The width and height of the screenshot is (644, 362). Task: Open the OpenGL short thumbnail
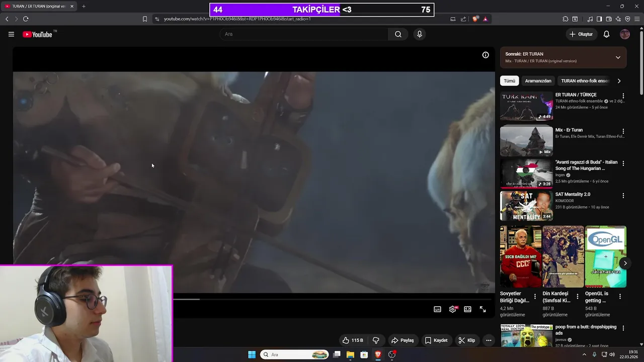pos(606,256)
